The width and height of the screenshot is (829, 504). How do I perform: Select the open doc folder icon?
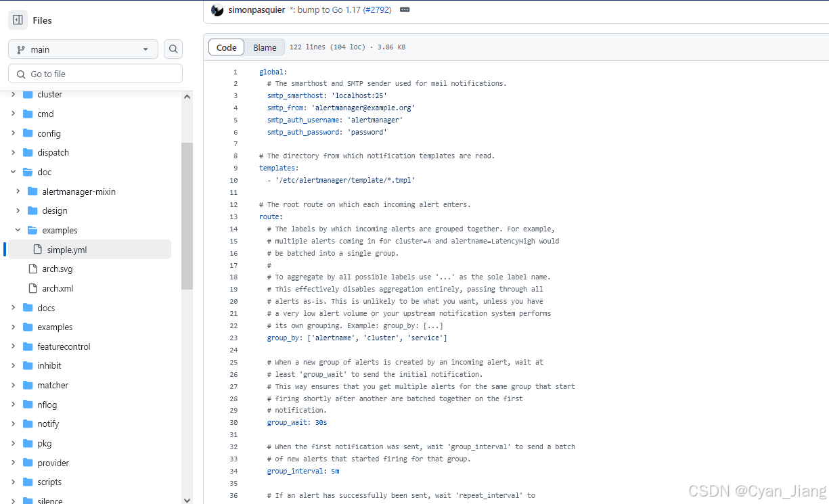click(28, 172)
